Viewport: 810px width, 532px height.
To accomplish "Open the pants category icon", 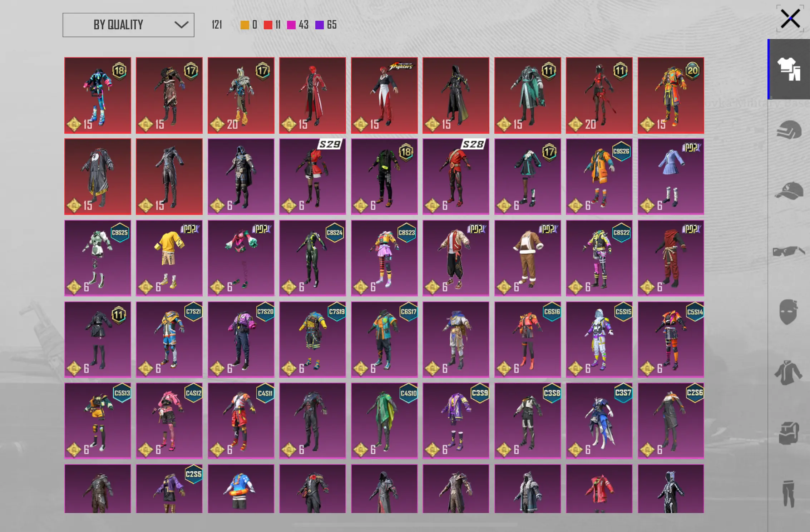I will [x=789, y=494].
